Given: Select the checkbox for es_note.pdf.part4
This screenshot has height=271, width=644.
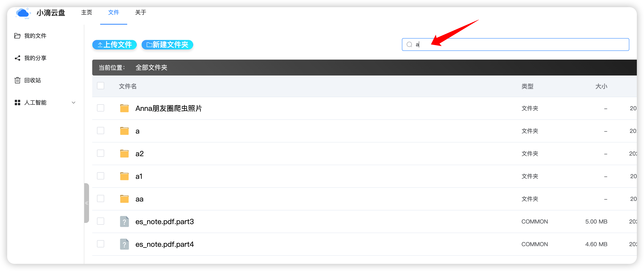Looking at the screenshot, I should (101, 244).
